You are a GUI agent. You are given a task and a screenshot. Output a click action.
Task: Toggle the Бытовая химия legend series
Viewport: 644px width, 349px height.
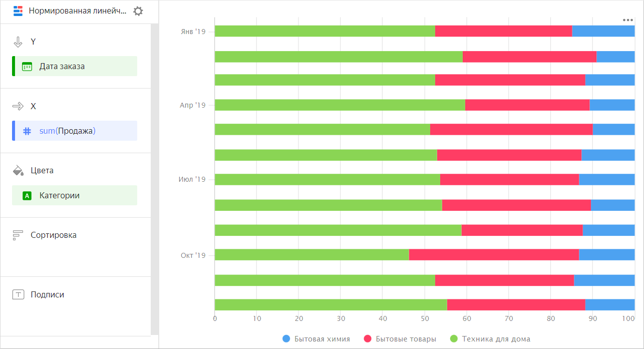pos(316,338)
